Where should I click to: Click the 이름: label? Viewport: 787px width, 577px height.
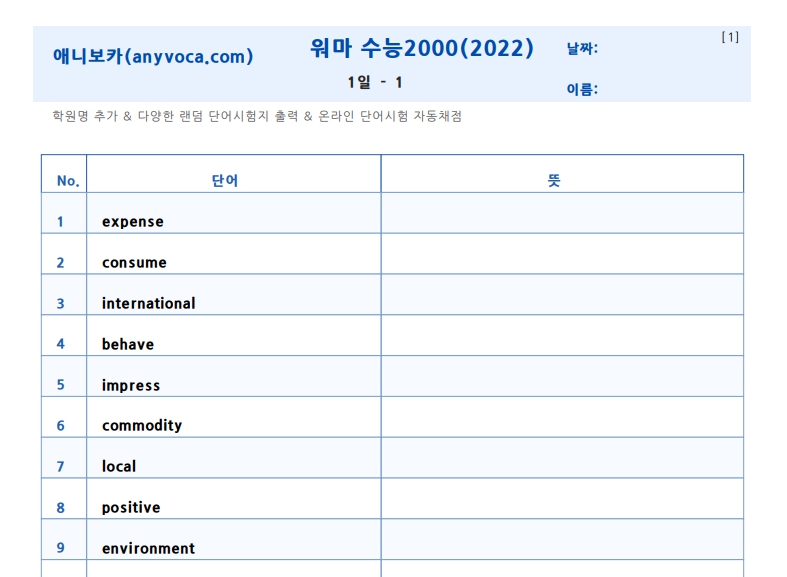click(x=582, y=89)
